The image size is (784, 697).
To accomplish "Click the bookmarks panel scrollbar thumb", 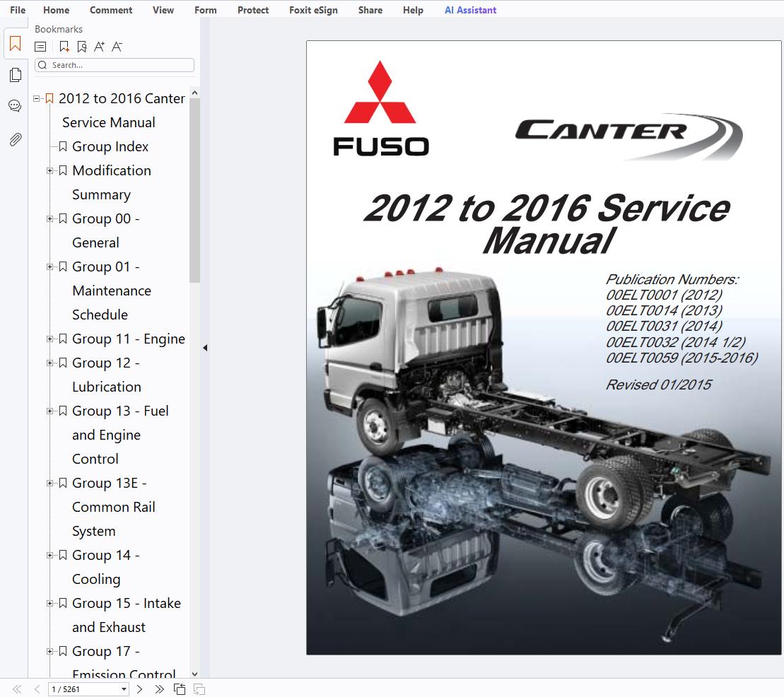I will pos(195,190).
